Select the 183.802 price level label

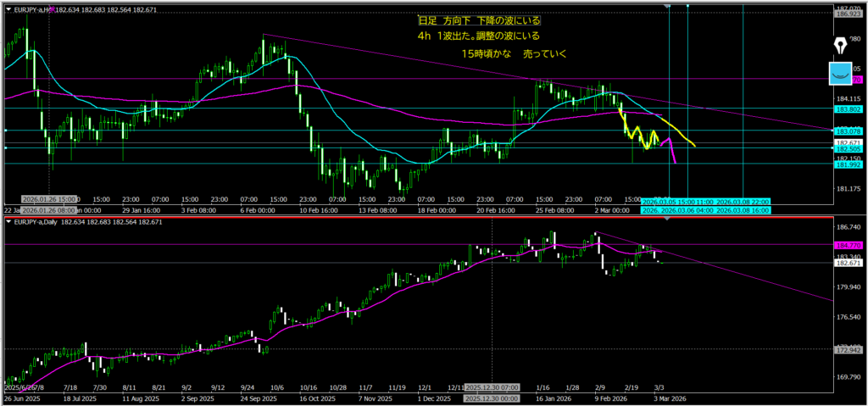(x=849, y=108)
